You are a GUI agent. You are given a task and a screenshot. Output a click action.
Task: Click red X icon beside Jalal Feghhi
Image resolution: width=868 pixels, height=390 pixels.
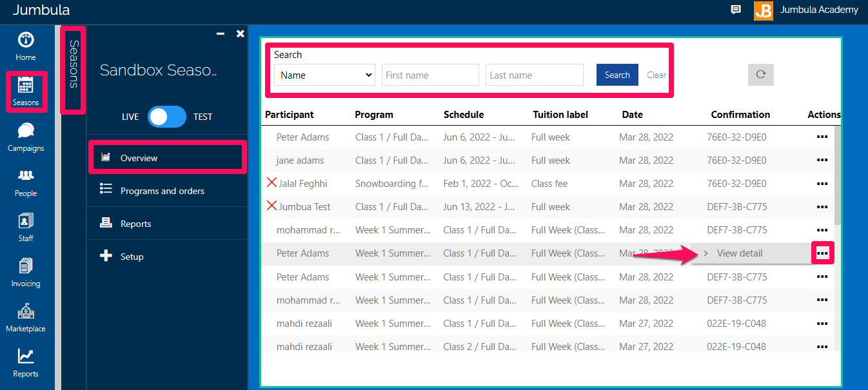[271, 183]
